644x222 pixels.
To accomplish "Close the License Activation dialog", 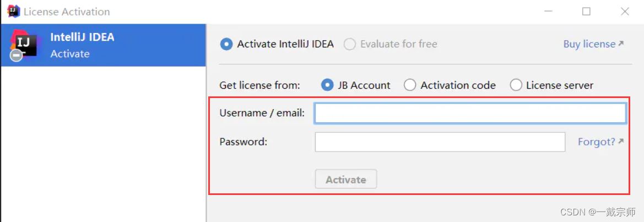I will [x=625, y=12].
